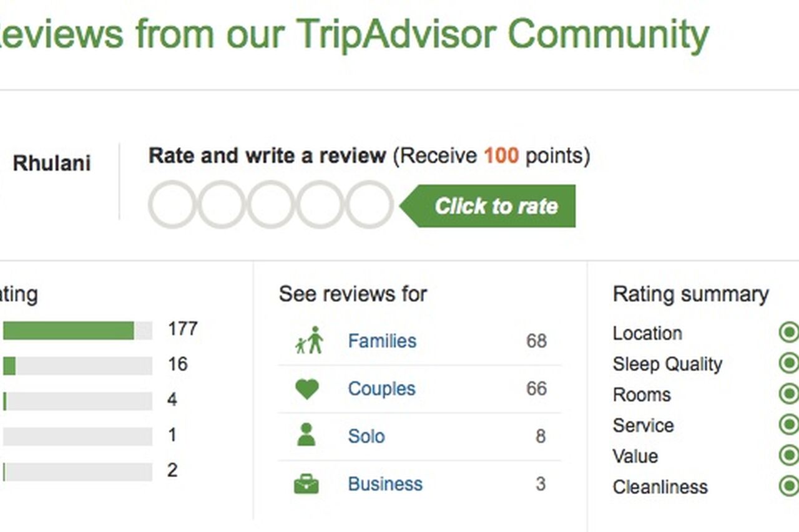Click the Service rating bubble

pos(790,425)
